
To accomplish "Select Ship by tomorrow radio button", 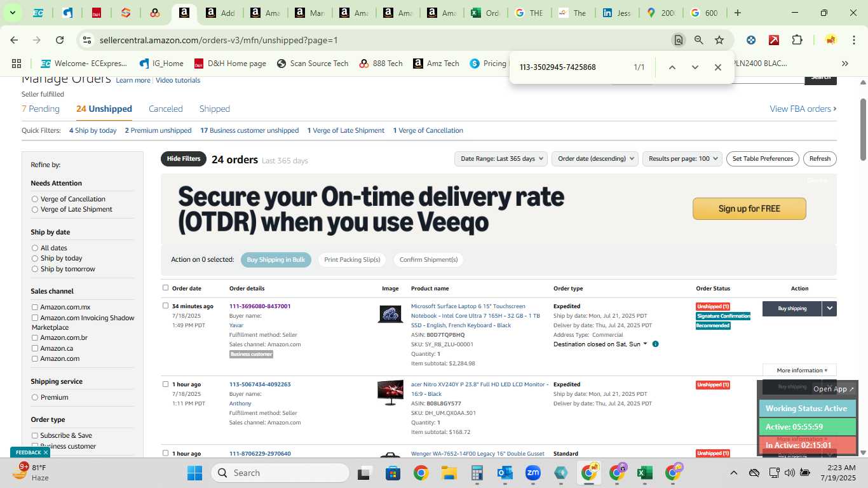I will 35,269.
